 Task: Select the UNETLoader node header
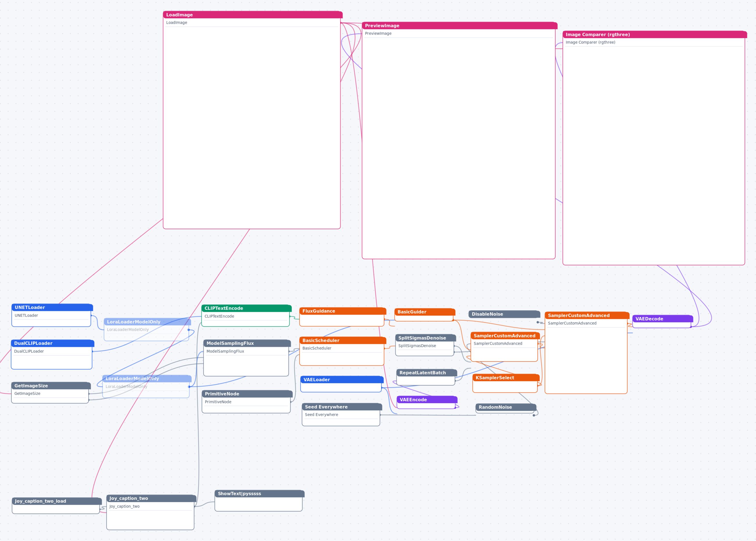pos(52,307)
